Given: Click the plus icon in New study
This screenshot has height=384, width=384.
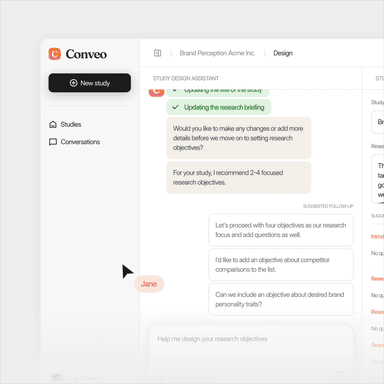Looking at the screenshot, I should click(x=74, y=83).
